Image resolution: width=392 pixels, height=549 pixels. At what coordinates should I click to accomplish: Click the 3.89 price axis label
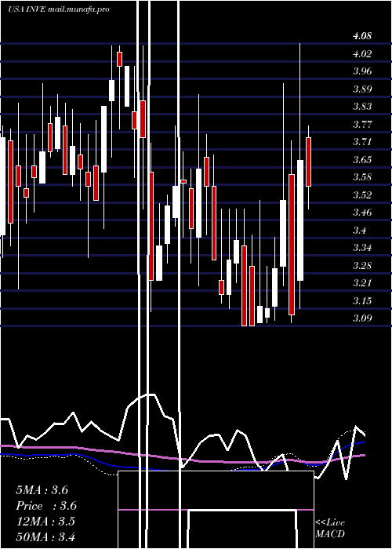tap(362, 89)
